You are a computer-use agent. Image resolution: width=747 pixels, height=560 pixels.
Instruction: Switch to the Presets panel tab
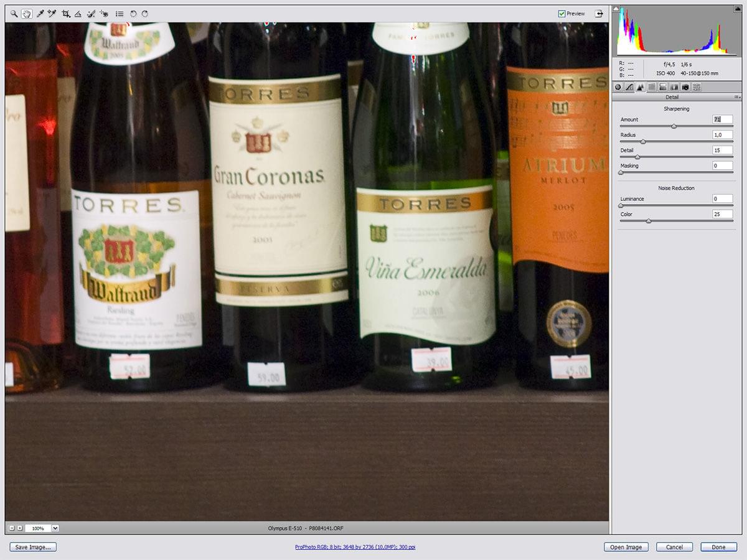coord(697,87)
